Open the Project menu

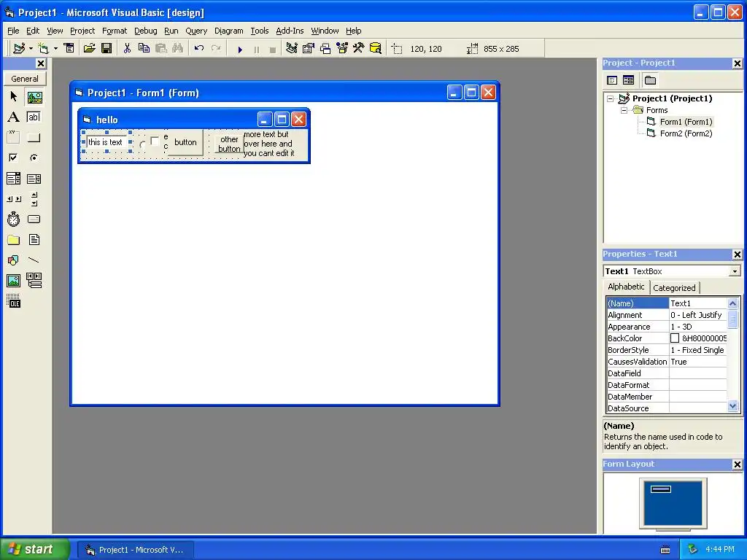click(82, 31)
